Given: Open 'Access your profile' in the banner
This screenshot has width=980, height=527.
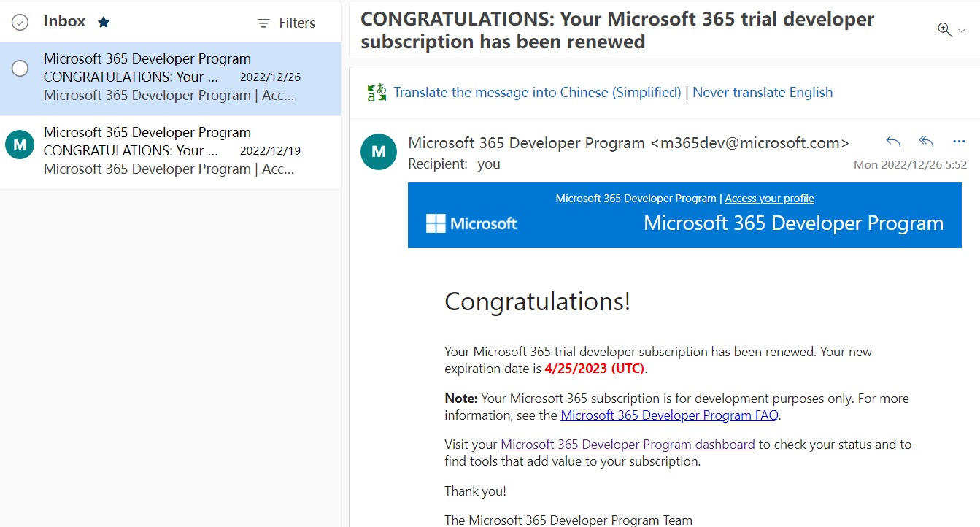Looking at the screenshot, I should click(x=769, y=198).
